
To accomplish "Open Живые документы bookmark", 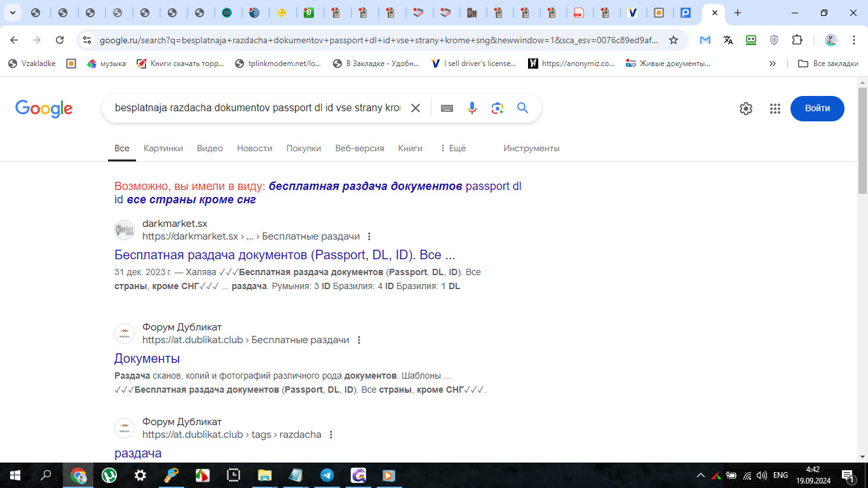I will coord(668,64).
